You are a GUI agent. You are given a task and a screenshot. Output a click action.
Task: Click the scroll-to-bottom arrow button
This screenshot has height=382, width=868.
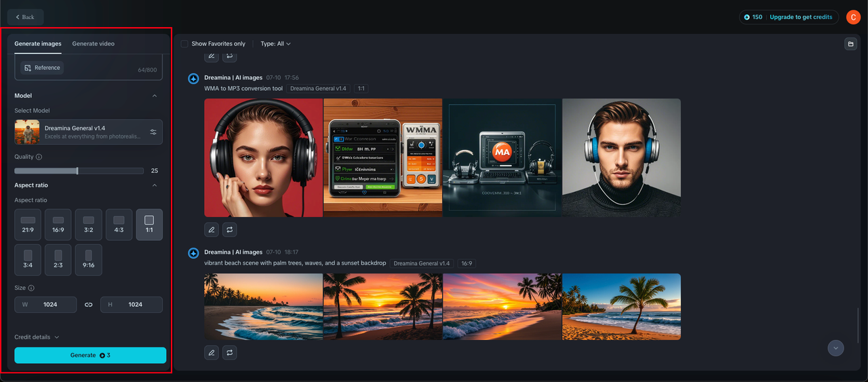point(835,347)
